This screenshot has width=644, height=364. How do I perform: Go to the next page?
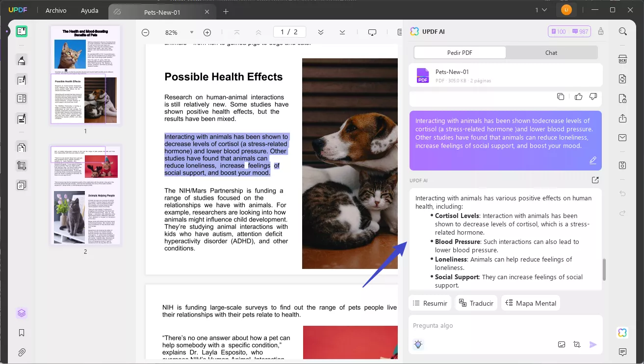point(321,32)
